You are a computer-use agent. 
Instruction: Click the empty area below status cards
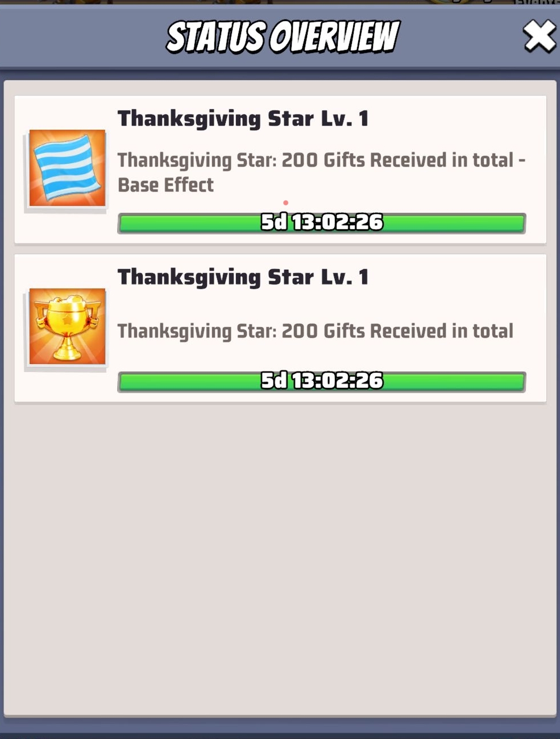click(x=280, y=558)
